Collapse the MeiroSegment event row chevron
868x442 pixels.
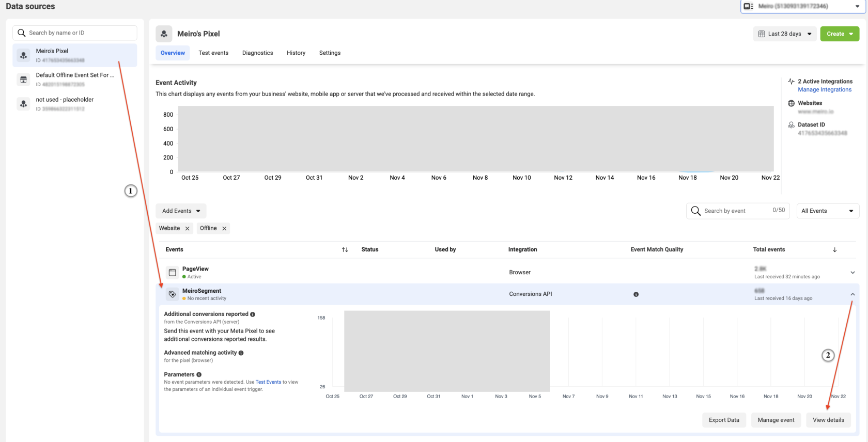(853, 294)
